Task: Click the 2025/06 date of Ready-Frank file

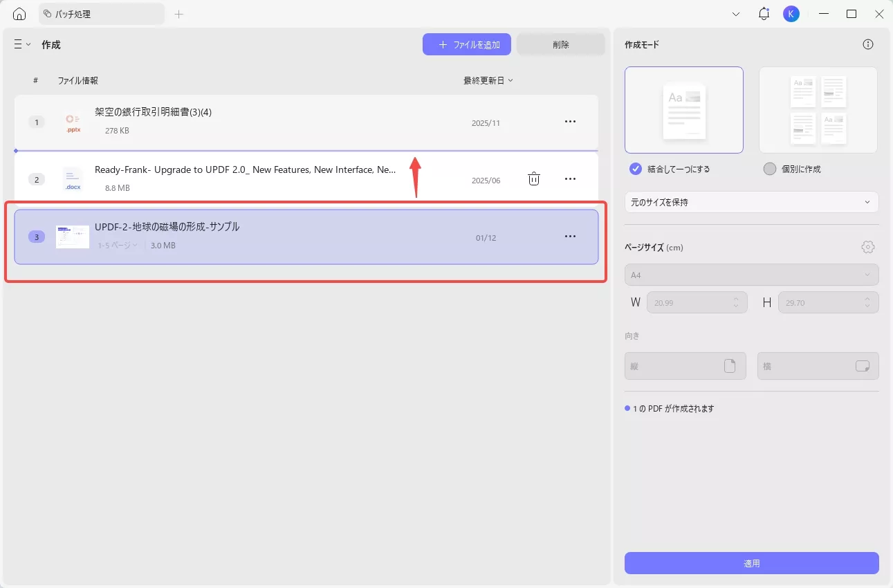Action: coord(486,181)
